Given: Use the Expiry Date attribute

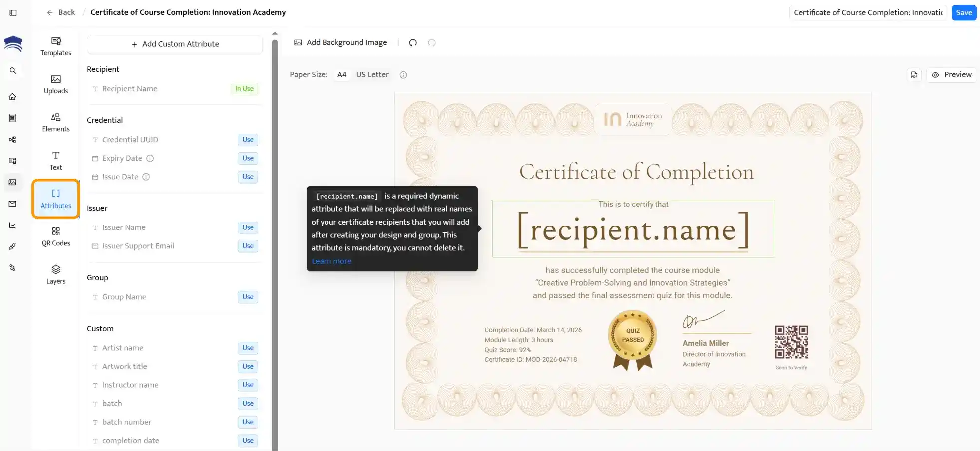Looking at the screenshot, I should tap(248, 158).
